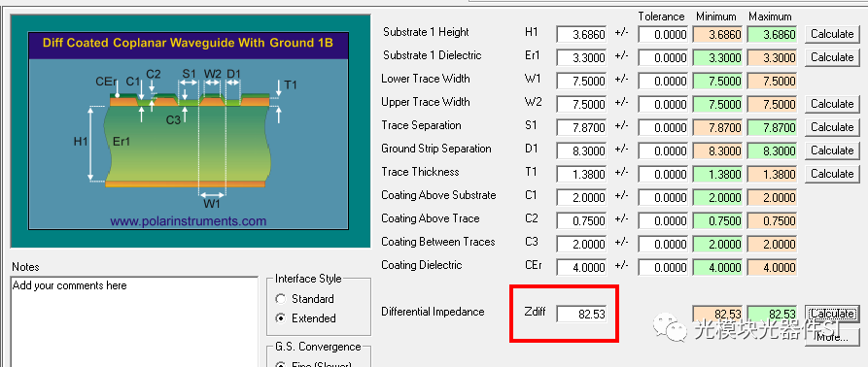Screen dimensions: 868x367
Task: Click the Maximum column header
Action: pos(771,17)
